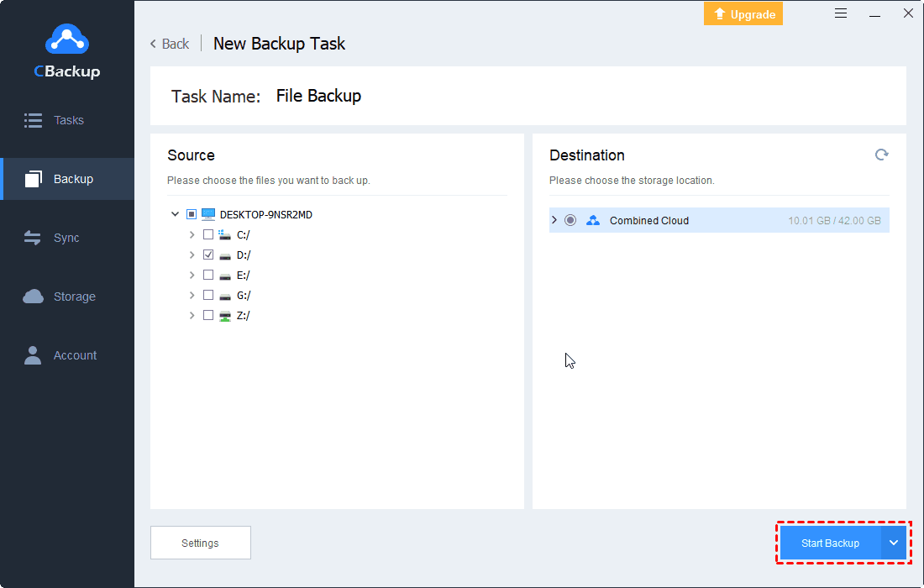Refresh the Destination list
Image resolution: width=924 pixels, height=588 pixels.
pyautogui.click(x=881, y=155)
